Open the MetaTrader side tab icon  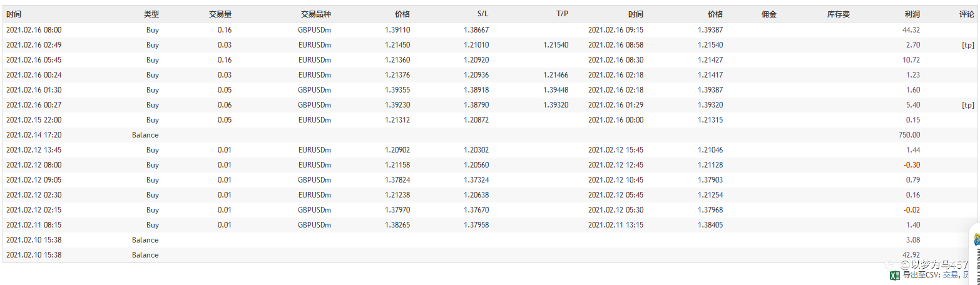pyautogui.click(x=976, y=239)
